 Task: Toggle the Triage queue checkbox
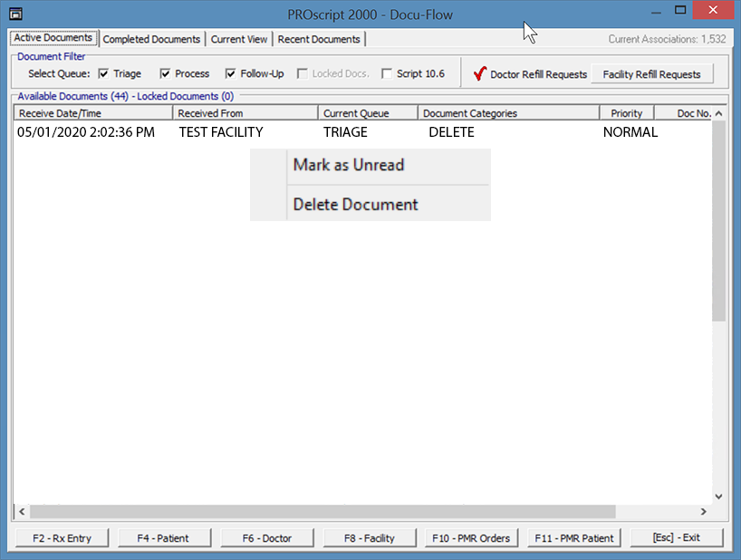[104, 73]
